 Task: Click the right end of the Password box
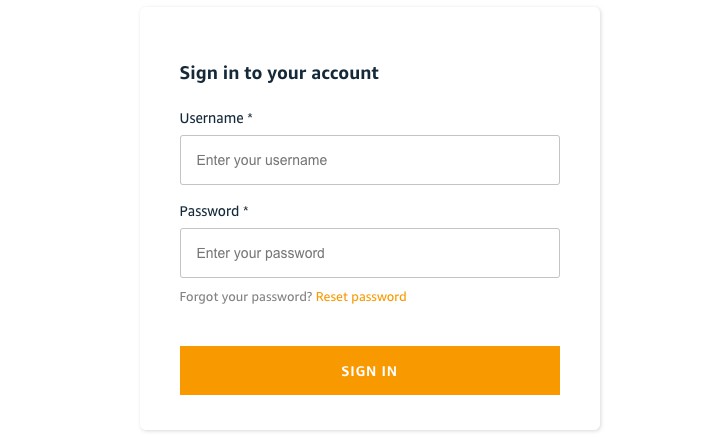tap(545, 253)
